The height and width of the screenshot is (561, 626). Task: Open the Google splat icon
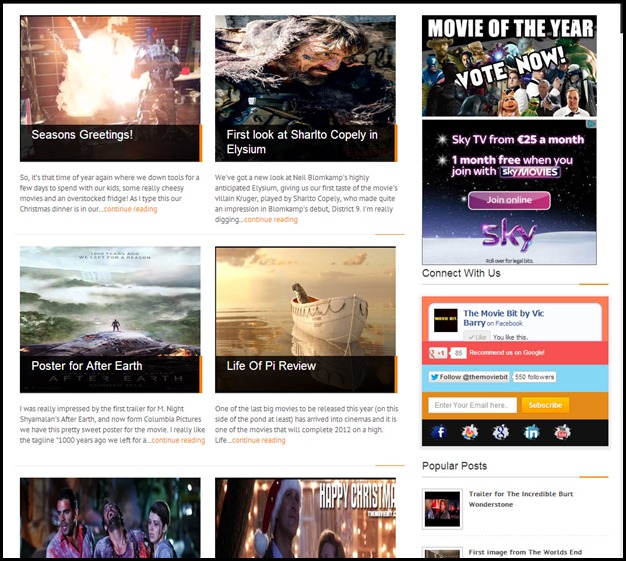(x=501, y=432)
